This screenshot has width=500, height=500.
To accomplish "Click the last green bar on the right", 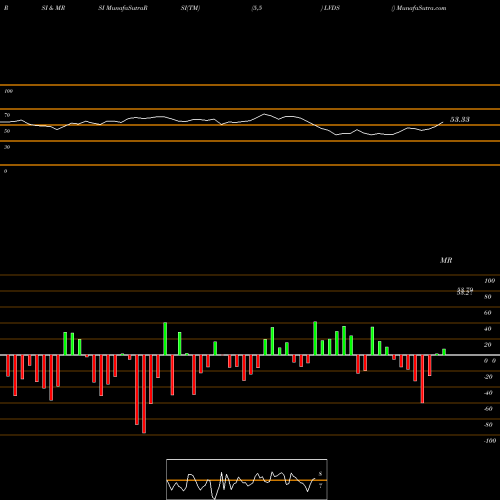I will tap(444, 352).
